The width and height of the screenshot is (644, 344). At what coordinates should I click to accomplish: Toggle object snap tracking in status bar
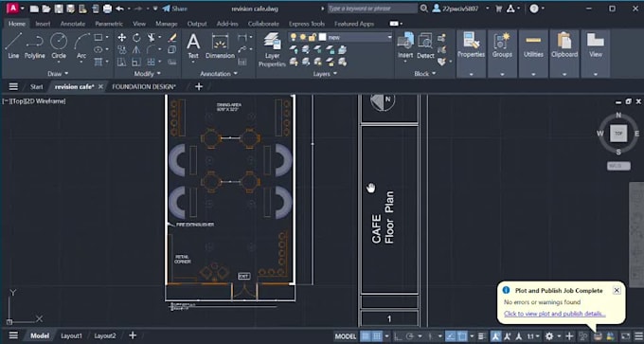(x=450, y=336)
